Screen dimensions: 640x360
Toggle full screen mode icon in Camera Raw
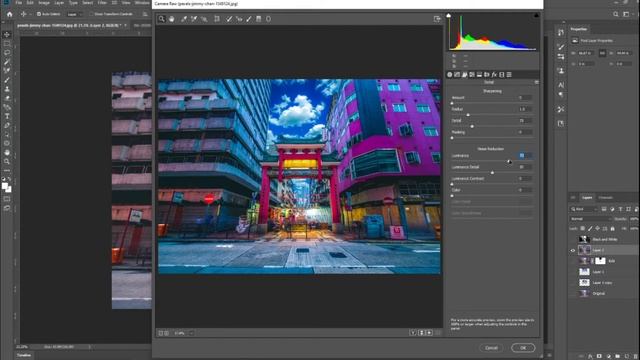tap(437, 19)
